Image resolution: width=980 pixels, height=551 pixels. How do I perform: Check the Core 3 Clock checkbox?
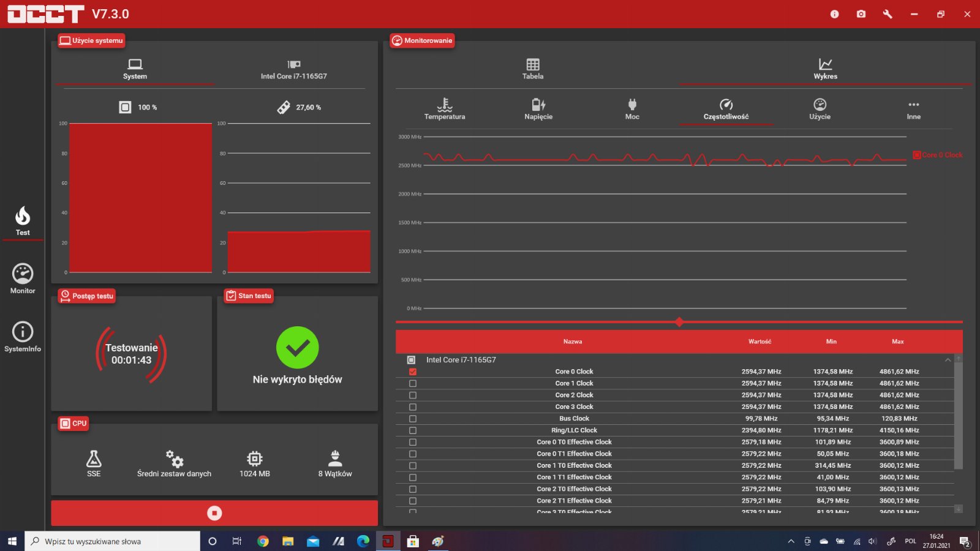pyautogui.click(x=412, y=407)
